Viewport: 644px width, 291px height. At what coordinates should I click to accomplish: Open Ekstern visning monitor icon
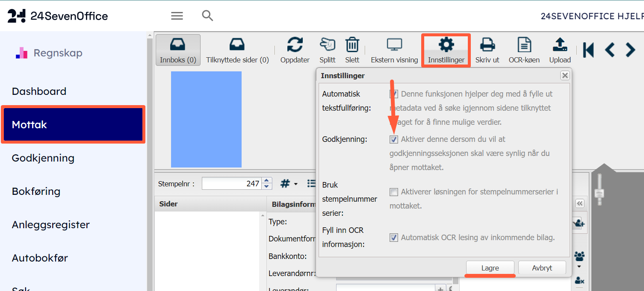point(394,45)
